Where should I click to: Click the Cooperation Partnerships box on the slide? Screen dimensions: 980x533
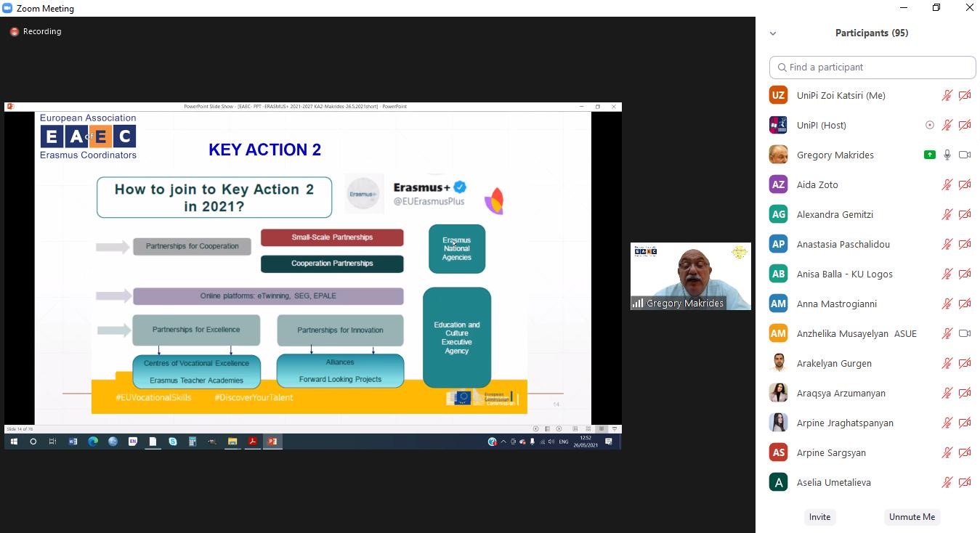[332, 264]
